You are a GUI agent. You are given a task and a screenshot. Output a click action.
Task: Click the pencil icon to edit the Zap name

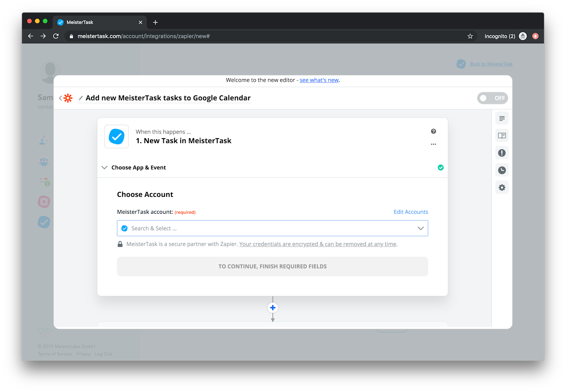pos(81,98)
